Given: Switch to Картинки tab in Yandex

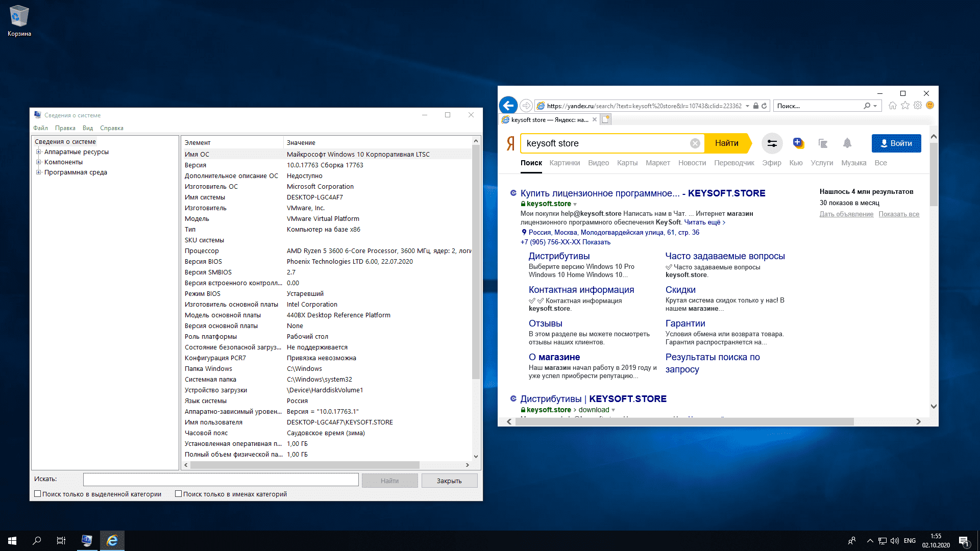Looking at the screenshot, I should [x=565, y=163].
